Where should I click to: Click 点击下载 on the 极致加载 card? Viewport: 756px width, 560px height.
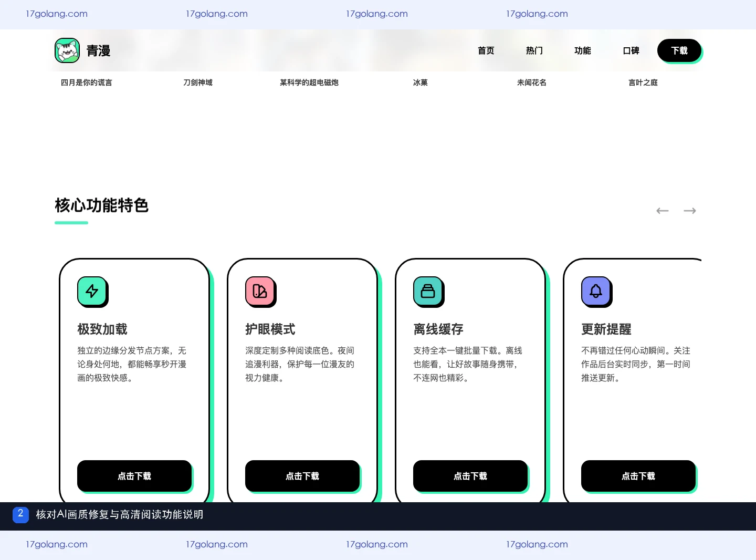134,476
